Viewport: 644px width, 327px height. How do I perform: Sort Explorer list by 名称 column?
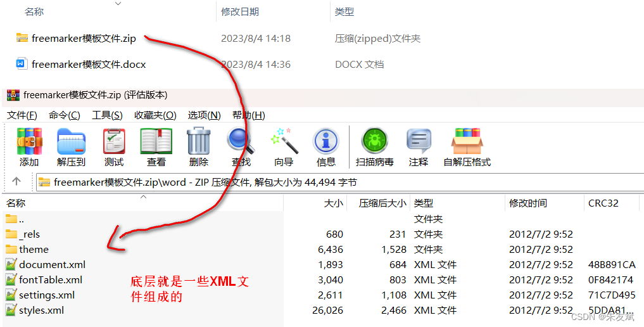(34, 12)
